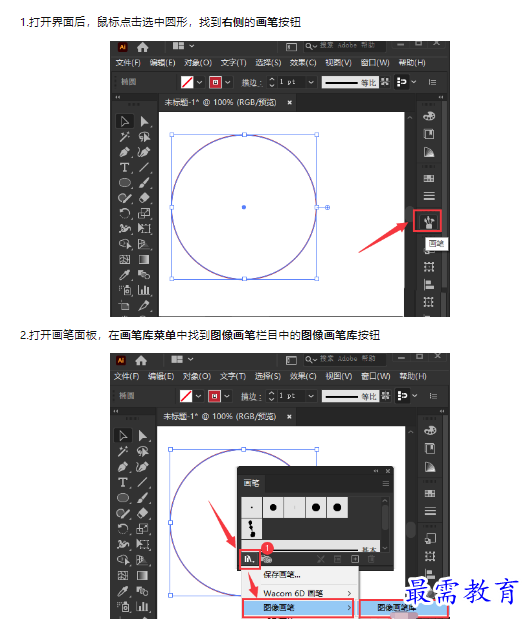Select the Gradient tool in first Illustrator screenshot
Image resolution: width=527 pixels, height=623 pixels.
(x=144, y=259)
